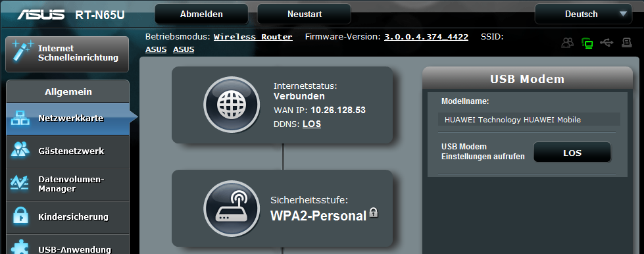Viewport: 644px width, 254px height.
Task: Click the printer status icon
Action: point(626,42)
